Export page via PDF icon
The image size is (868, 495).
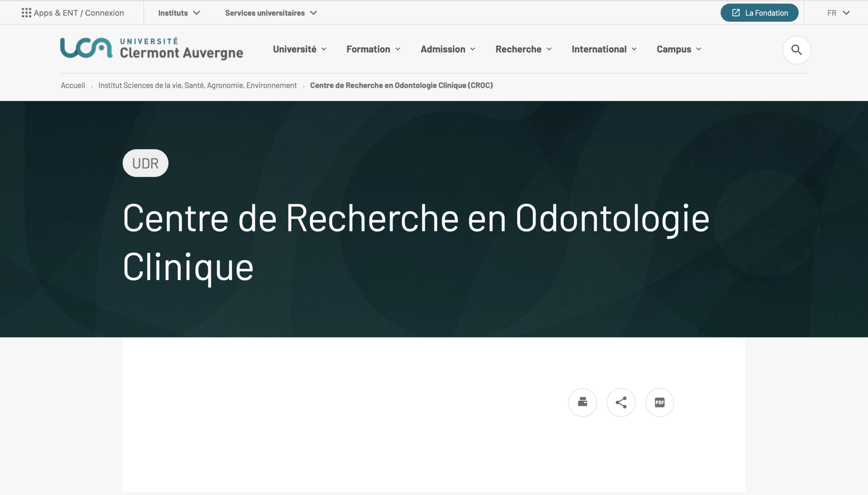(x=659, y=402)
